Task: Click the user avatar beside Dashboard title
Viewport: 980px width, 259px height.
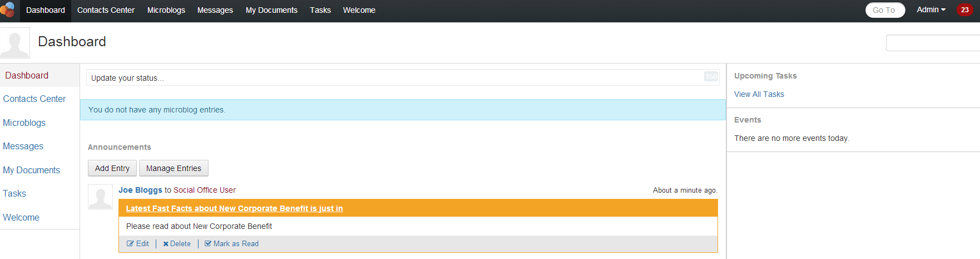Action: pyautogui.click(x=14, y=43)
